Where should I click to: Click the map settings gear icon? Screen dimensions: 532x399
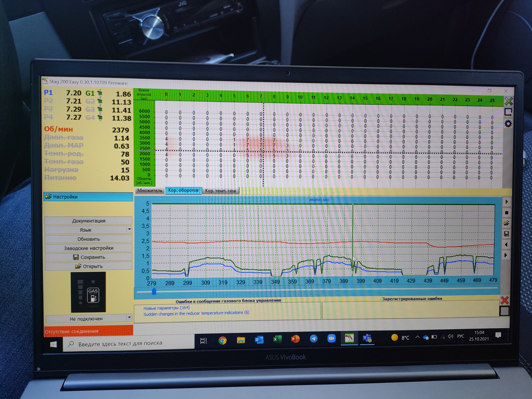click(508, 124)
